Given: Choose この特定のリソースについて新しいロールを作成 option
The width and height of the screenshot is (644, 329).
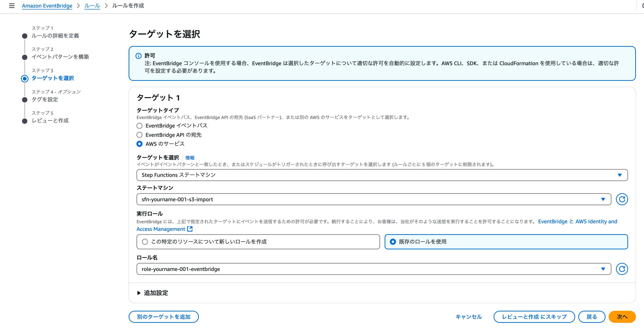Looking at the screenshot, I should [x=145, y=242].
